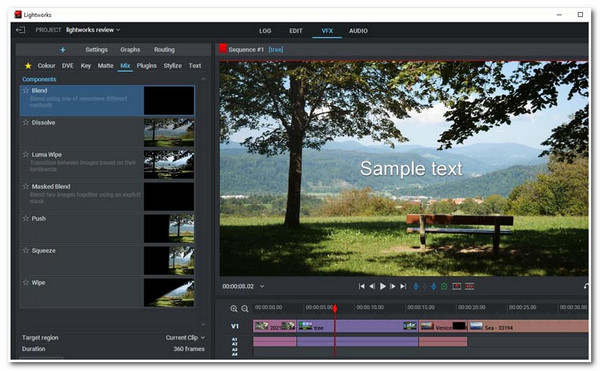Play the sequence

[x=382, y=286]
